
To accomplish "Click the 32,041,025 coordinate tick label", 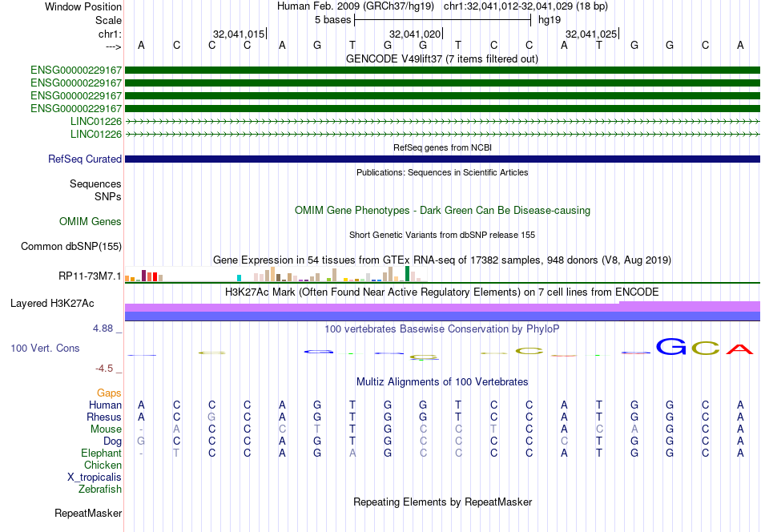I will click(591, 34).
